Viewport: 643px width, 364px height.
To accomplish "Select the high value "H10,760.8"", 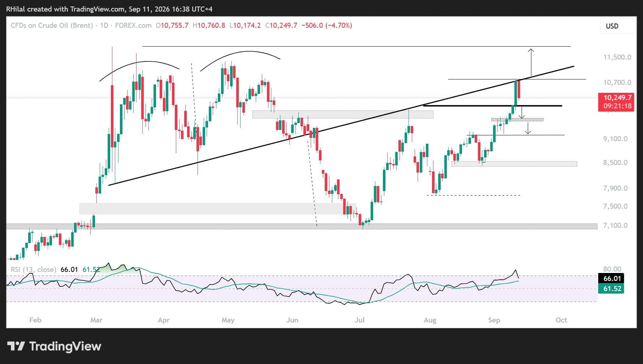I will click(209, 25).
